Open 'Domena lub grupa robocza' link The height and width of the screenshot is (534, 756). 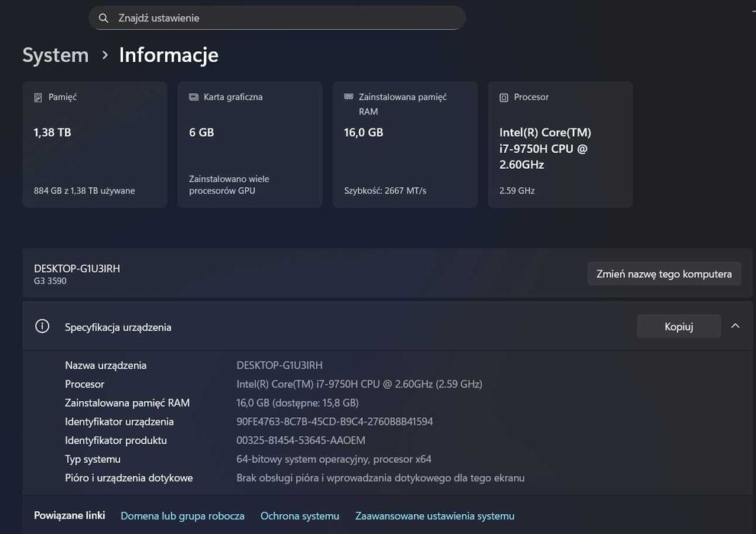(183, 516)
